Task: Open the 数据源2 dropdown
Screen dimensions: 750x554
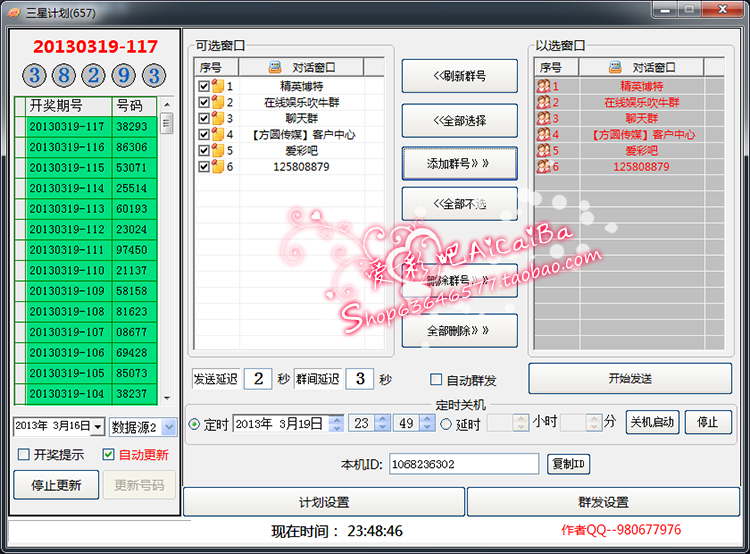Action: coord(168,427)
